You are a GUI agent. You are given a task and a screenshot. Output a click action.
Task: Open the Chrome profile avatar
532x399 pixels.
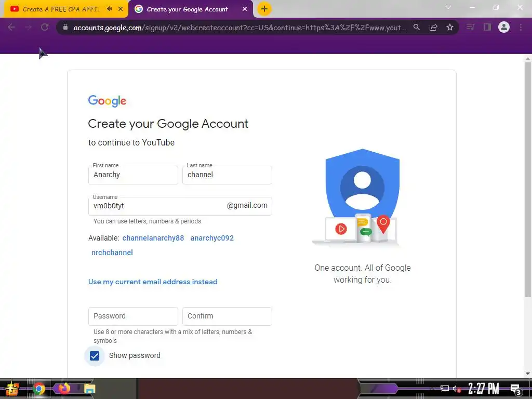[504, 27]
